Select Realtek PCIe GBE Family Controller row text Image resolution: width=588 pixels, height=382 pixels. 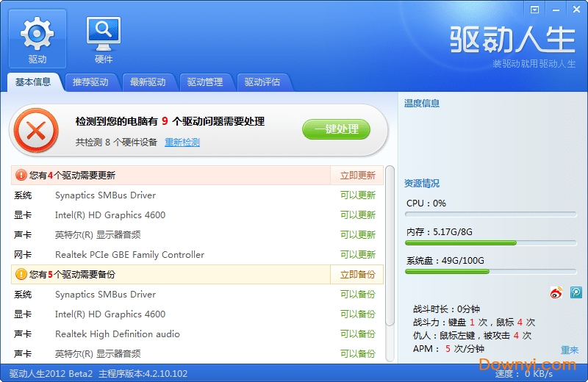click(x=130, y=255)
